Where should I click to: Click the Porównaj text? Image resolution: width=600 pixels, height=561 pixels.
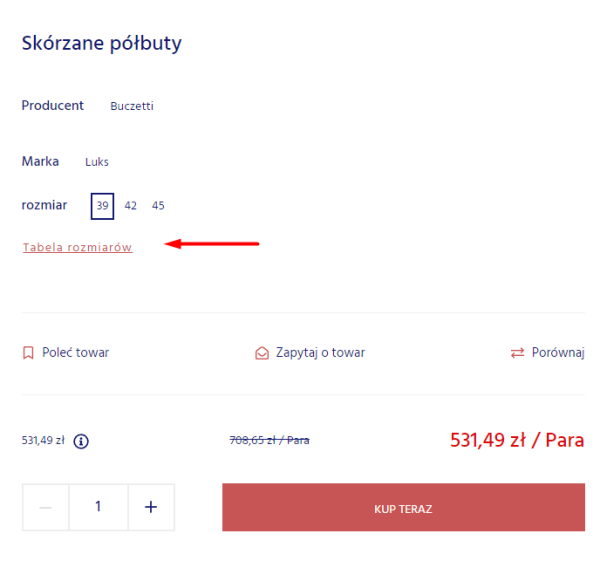[558, 352]
